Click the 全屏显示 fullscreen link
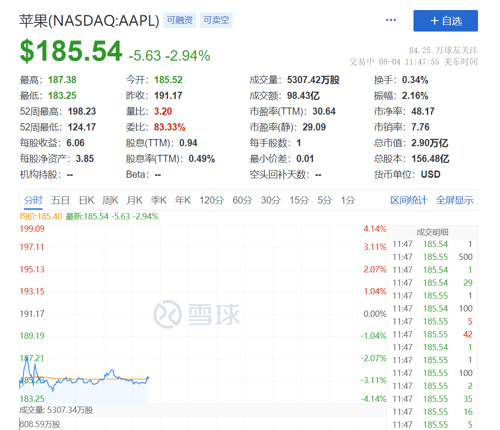Viewport: 500px width, 430px height. point(455,200)
